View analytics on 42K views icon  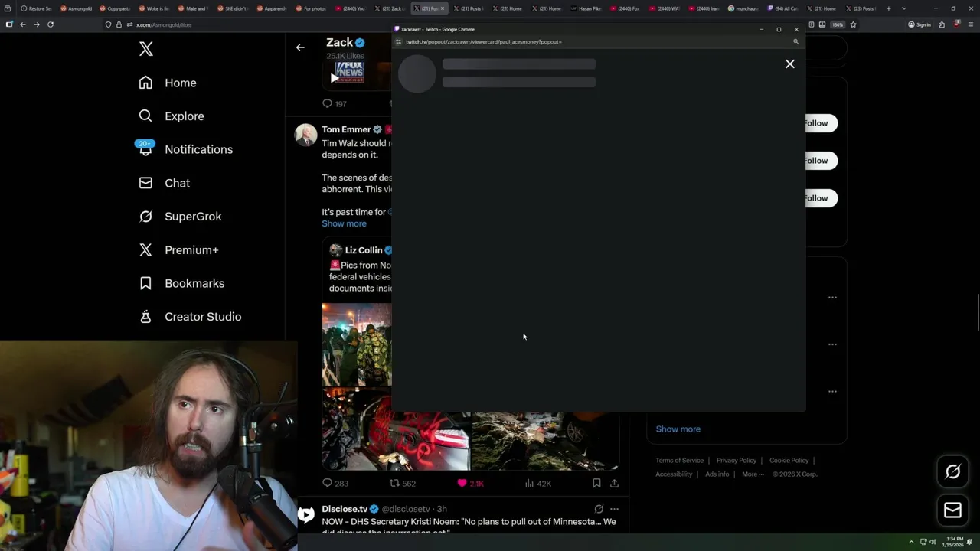(x=537, y=484)
